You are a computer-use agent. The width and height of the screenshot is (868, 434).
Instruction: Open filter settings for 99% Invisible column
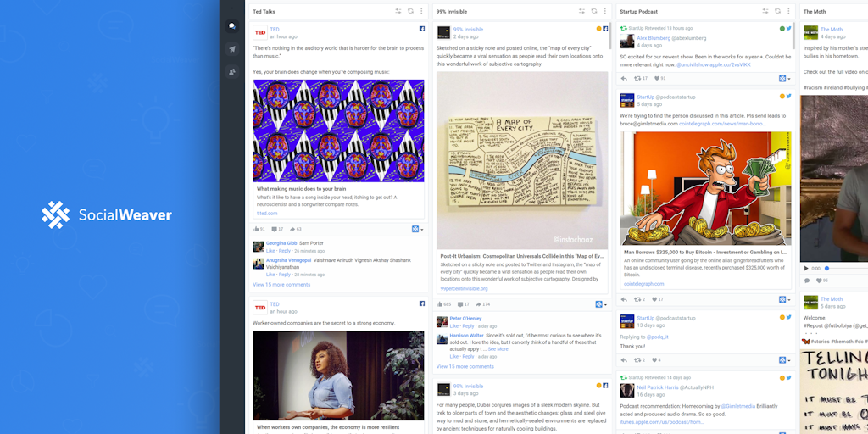coord(581,11)
